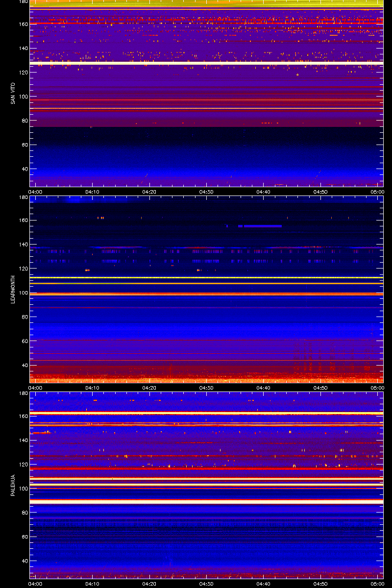The width and height of the screenshot is (392, 588).
Task: Click the 120 frequency tick on Palehua axis
Action: pyautogui.click(x=23, y=465)
